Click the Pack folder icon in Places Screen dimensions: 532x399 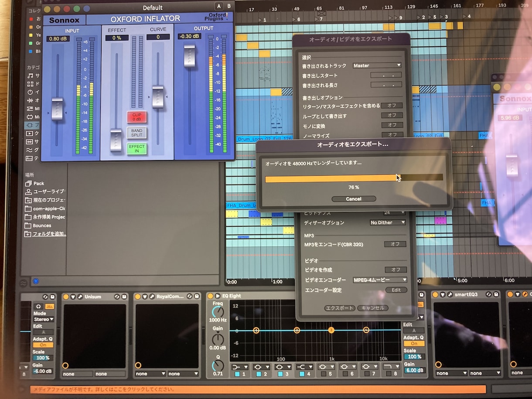click(28, 184)
